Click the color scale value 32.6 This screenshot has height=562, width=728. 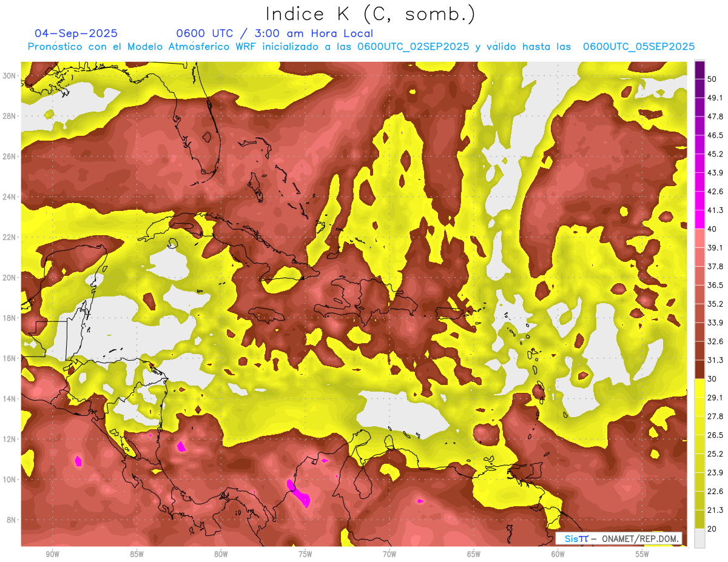[715, 341]
